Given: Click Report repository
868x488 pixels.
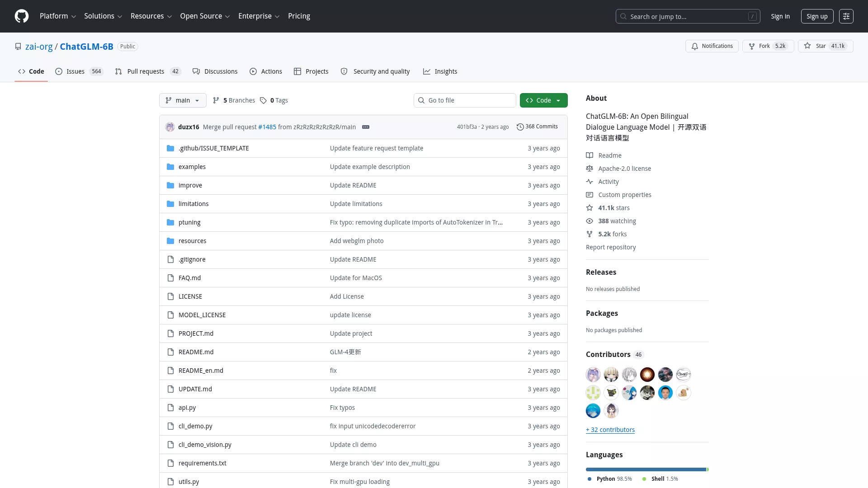Looking at the screenshot, I should (x=611, y=247).
